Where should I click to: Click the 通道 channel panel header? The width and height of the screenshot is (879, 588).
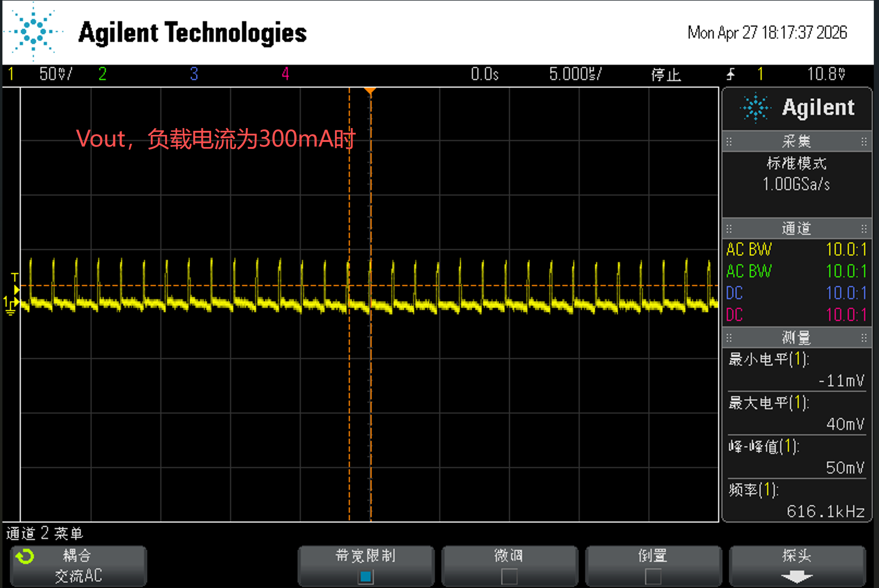797,228
